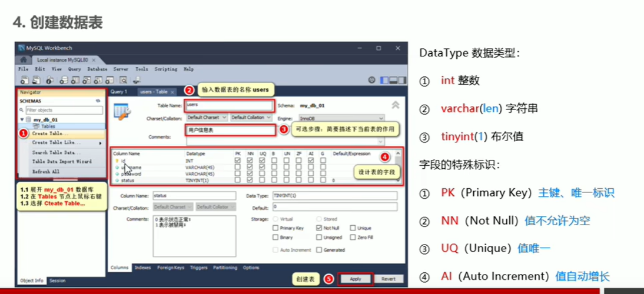
Task: Open a SQL script file toolbar icon
Action: pyautogui.click(x=36, y=81)
